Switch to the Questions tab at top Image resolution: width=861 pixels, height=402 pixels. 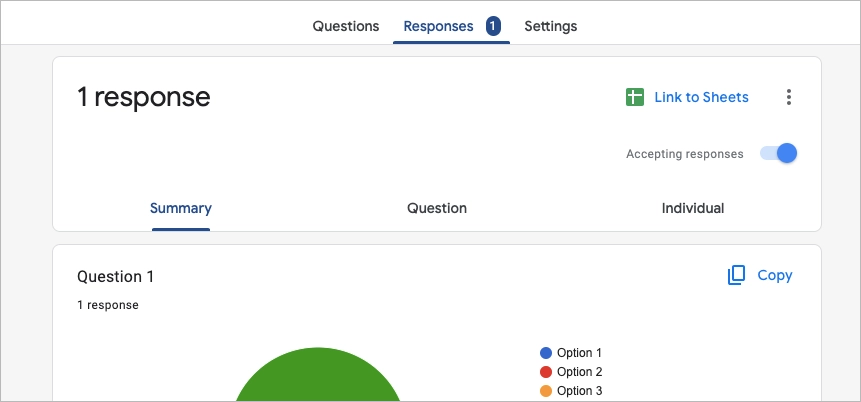pos(345,26)
